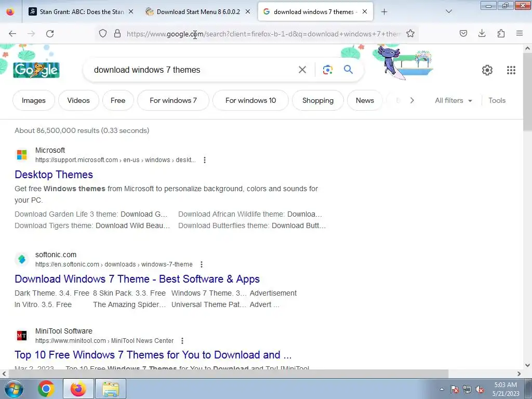Show site information via padlock icon
532x399 pixels.
(117, 33)
